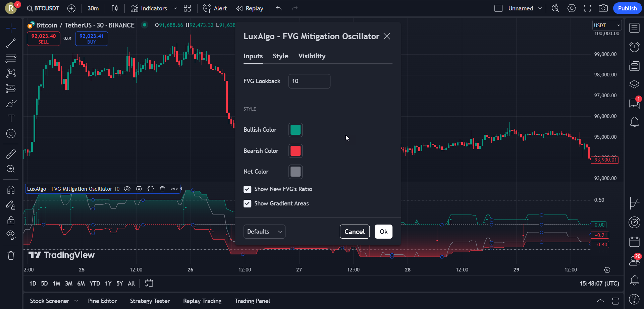The image size is (644, 309).
Task: Toggle the layout save checkbox near Unnamed
Action: 498,8
